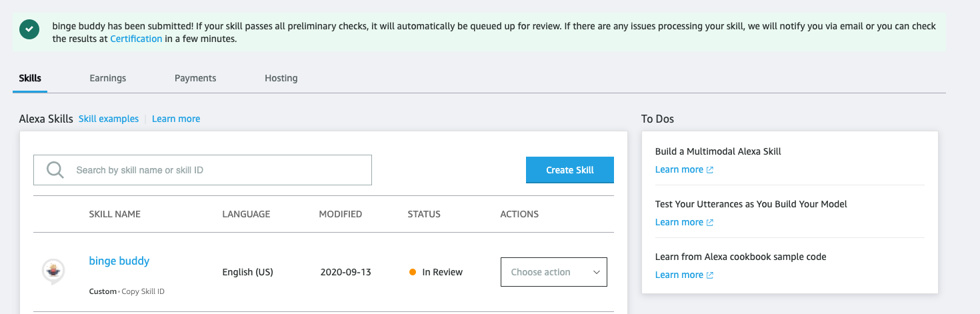Image resolution: width=980 pixels, height=314 pixels.
Task: Switch to the Earnings tab
Action: [x=108, y=78]
